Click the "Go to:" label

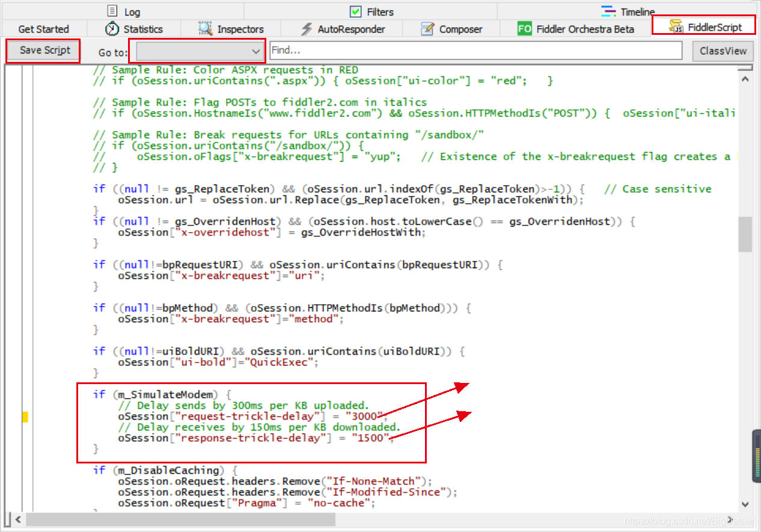click(x=113, y=53)
